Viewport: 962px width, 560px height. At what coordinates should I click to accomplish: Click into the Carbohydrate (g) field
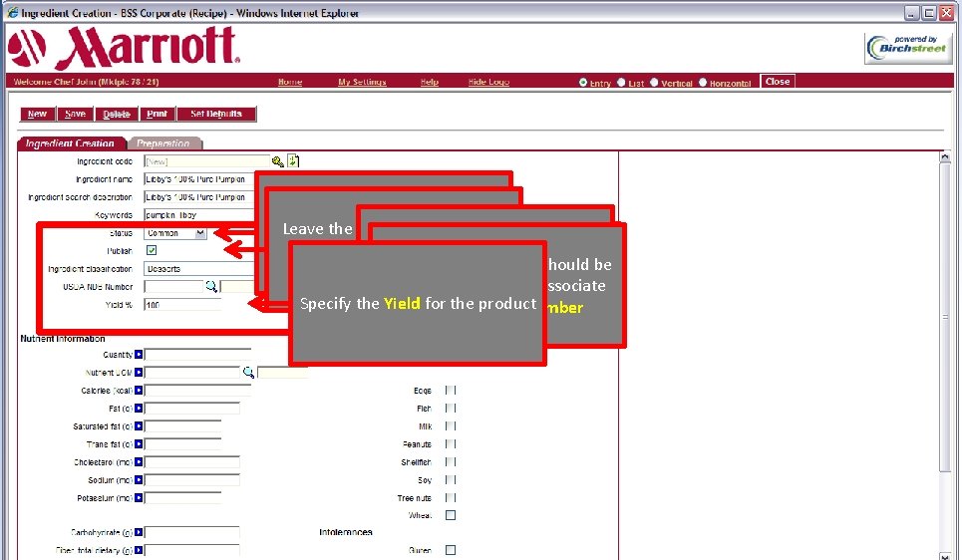pyautogui.click(x=192, y=532)
